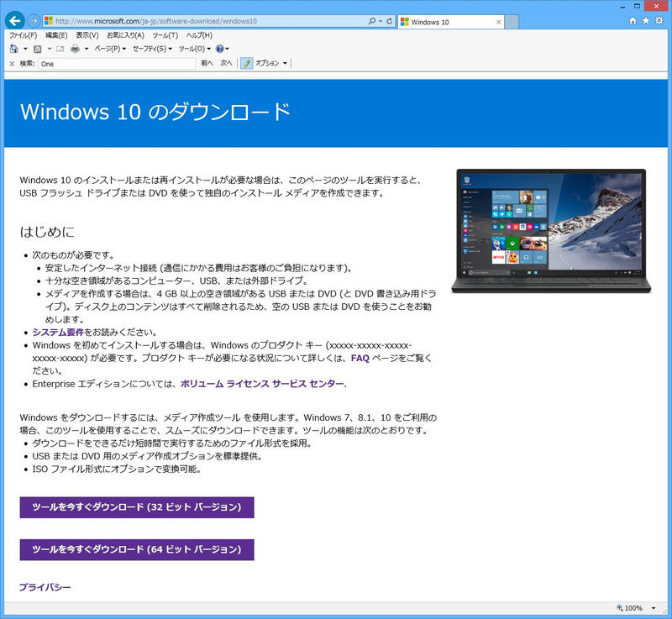Open Favorites star icon at top right
Viewport: 672px width, 619px height.
[x=646, y=20]
